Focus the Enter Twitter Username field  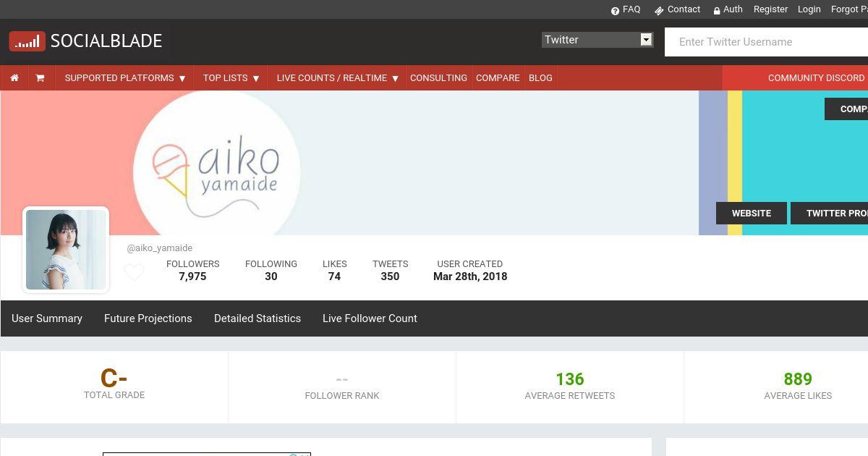click(x=766, y=42)
